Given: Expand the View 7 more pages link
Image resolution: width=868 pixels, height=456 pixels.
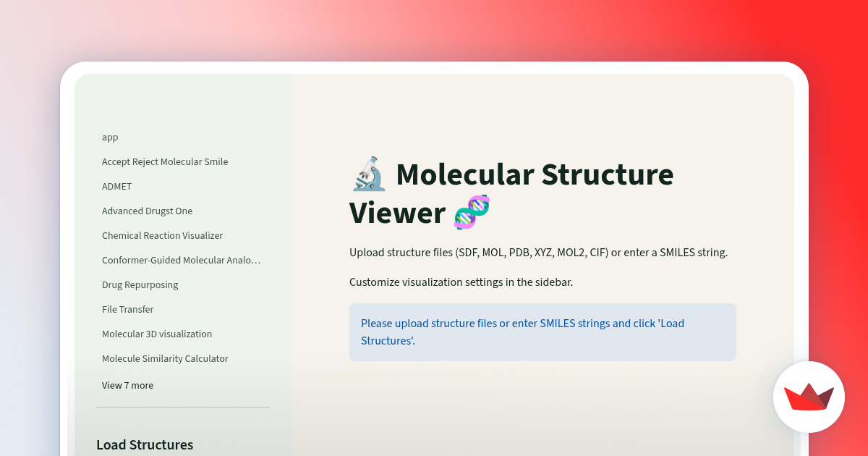Looking at the screenshot, I should click(127, 385).
